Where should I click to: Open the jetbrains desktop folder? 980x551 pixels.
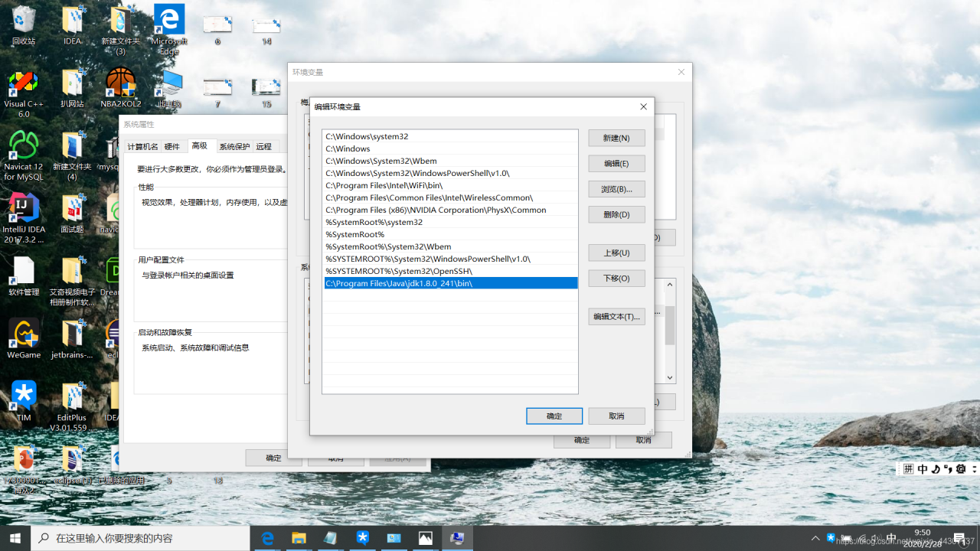tap(73, 338)
